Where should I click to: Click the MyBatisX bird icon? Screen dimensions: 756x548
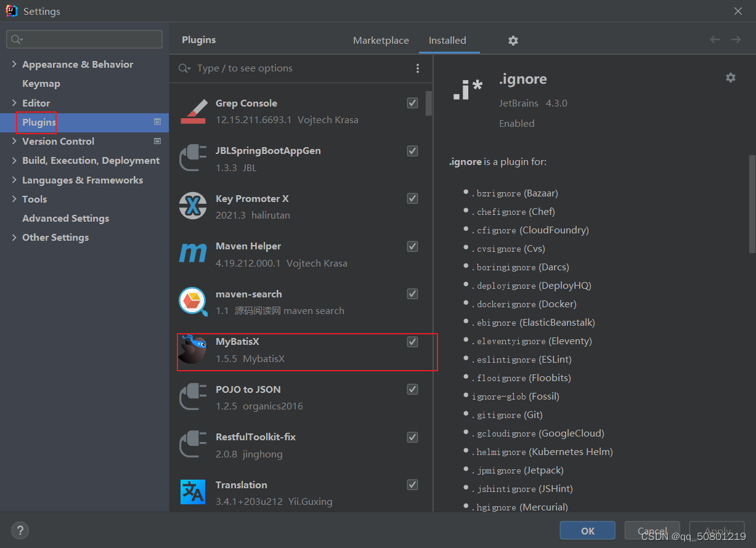(x=193, y=349)
